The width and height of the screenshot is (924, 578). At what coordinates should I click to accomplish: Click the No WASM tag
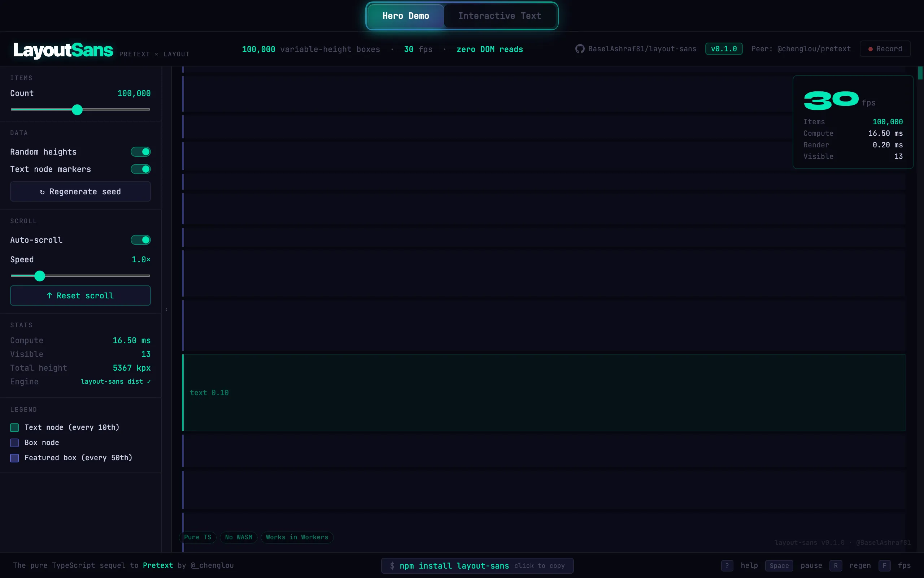coord(239,537)
